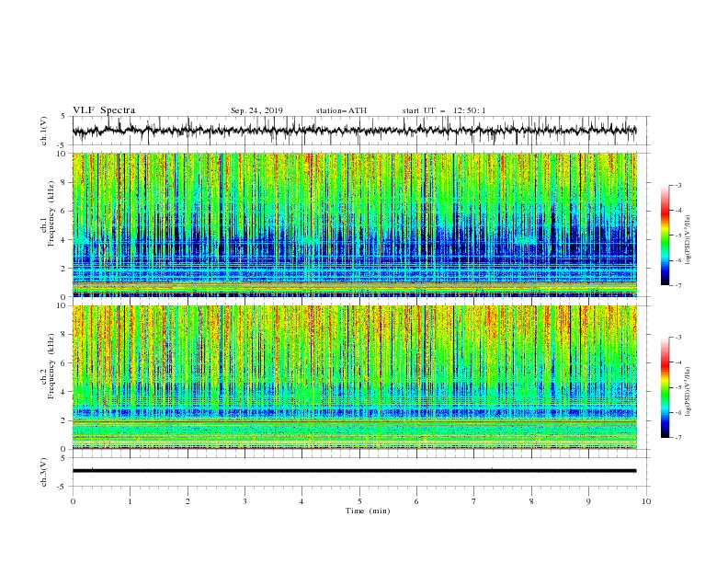Click the time-axis tick label '2'

coord(188,501)
